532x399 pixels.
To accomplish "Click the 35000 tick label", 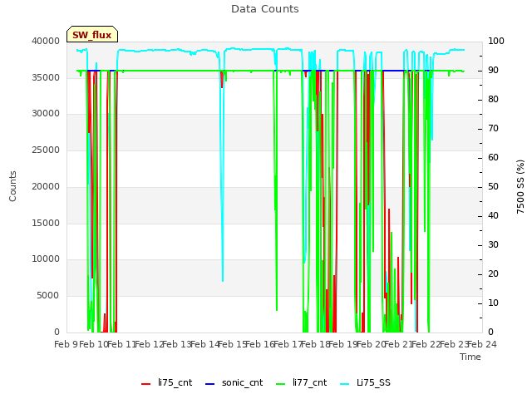I will click(46, 77).
